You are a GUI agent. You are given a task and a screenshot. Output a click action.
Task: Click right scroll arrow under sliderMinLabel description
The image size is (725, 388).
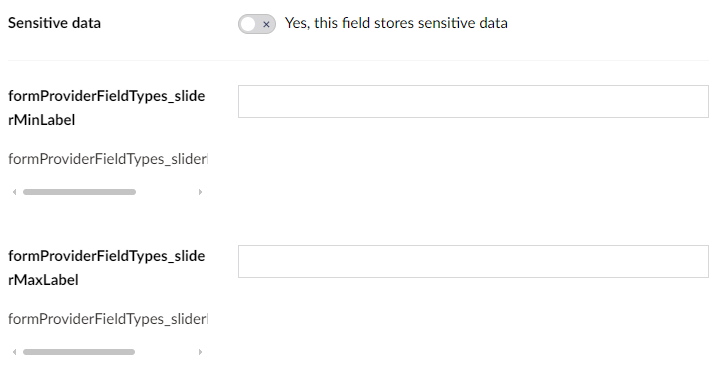pos(200,192)
